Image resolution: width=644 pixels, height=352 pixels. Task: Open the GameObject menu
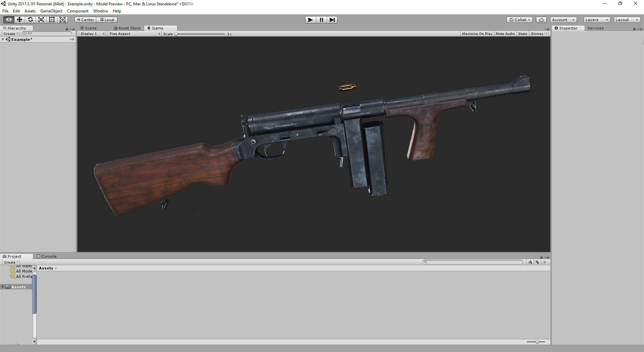(51, 11)
